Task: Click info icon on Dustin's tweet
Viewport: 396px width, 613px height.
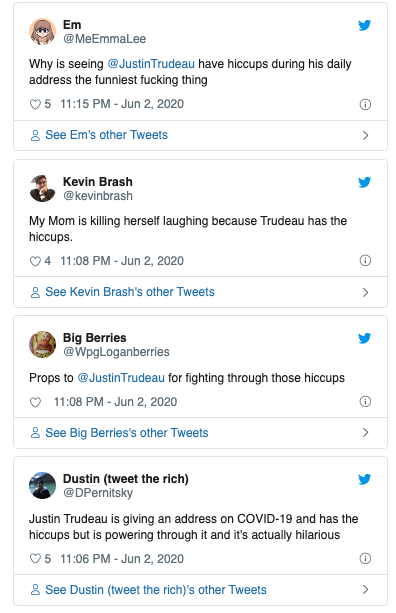Action: 365,559
